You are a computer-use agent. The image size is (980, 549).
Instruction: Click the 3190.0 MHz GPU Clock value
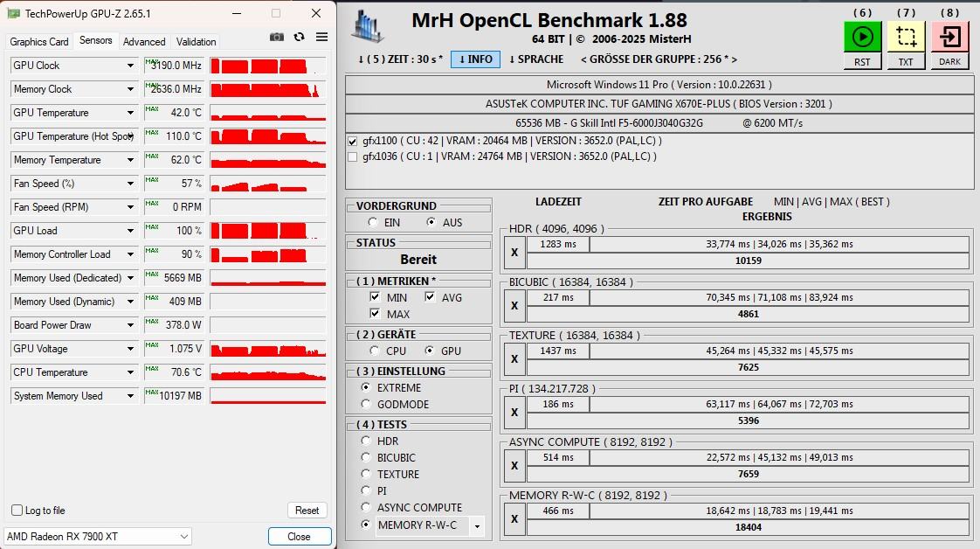(x=176, y=66)
